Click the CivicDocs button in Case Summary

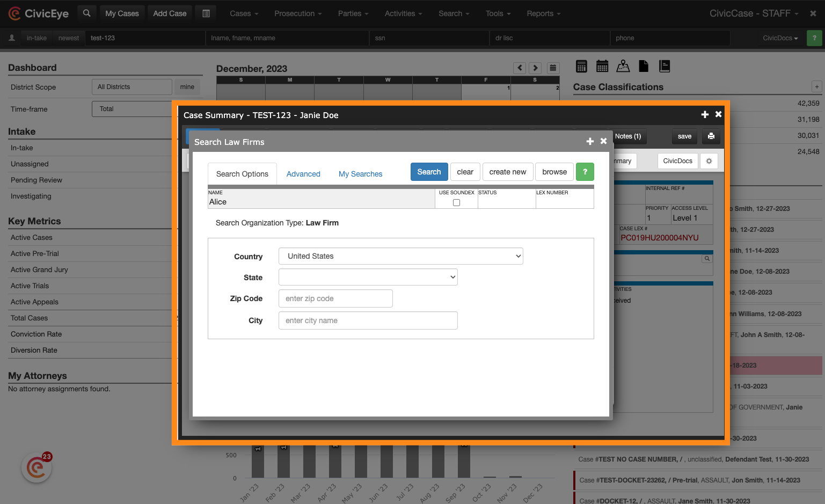point(678,161)
